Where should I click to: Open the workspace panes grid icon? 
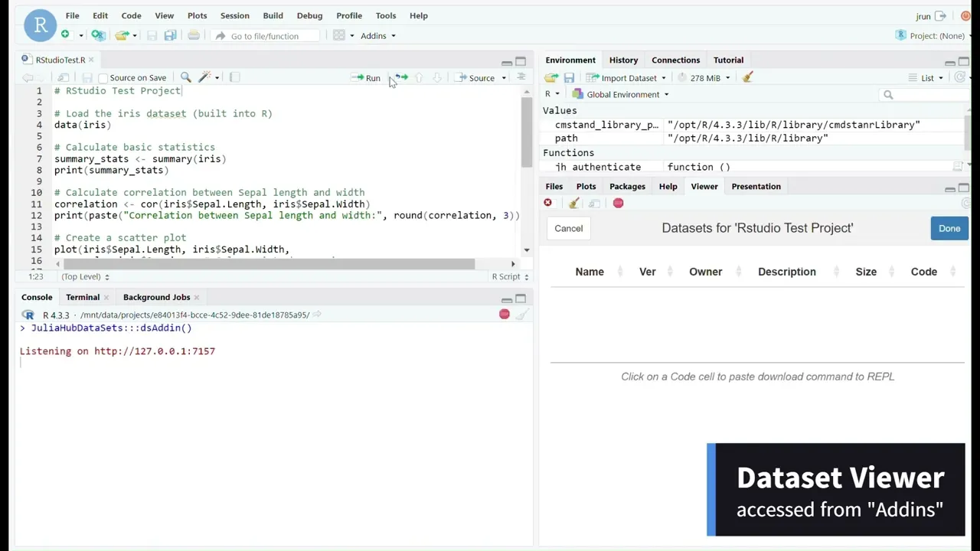pos(339,35)
